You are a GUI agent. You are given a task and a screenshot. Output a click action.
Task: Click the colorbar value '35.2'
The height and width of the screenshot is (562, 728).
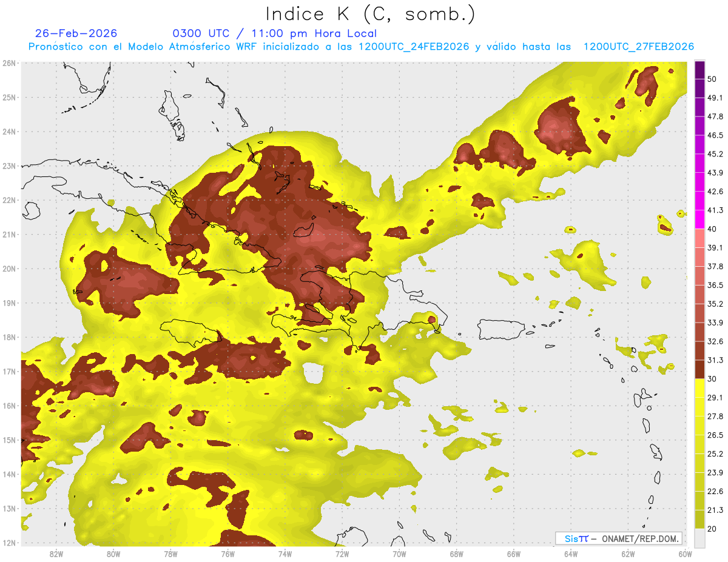pos(715,304)
